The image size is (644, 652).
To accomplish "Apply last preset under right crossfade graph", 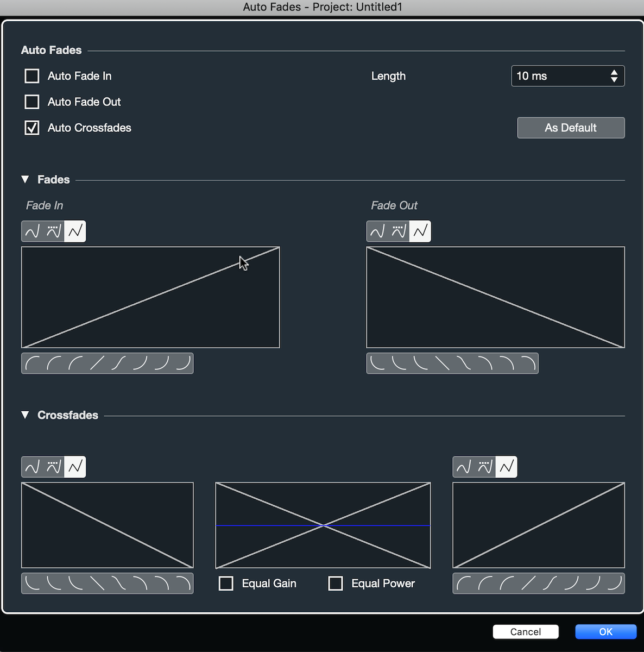I will coord(614,584).
